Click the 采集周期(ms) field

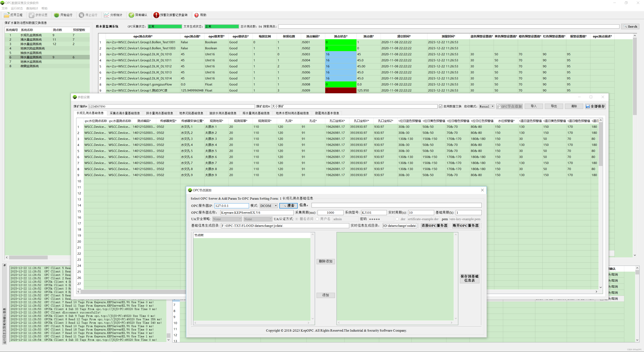(x=331, y=213)
